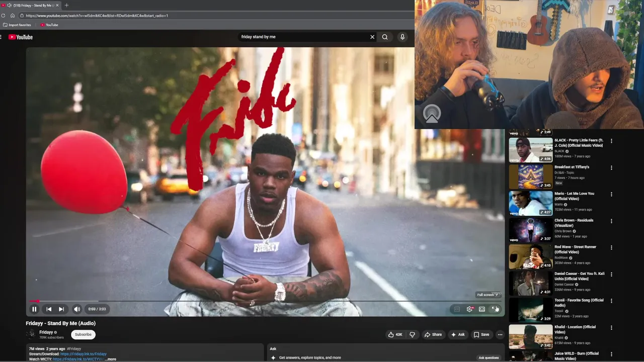The width and height of the screenshot is (644, 362).
Task: Switch player to theater mode
Action: tap(482, 309)
